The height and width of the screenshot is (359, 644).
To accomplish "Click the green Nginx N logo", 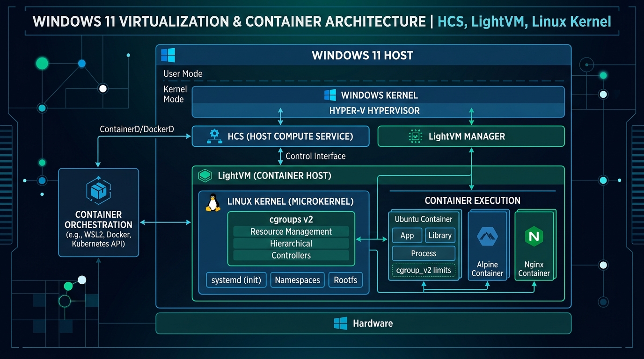I will pos(534,237).
